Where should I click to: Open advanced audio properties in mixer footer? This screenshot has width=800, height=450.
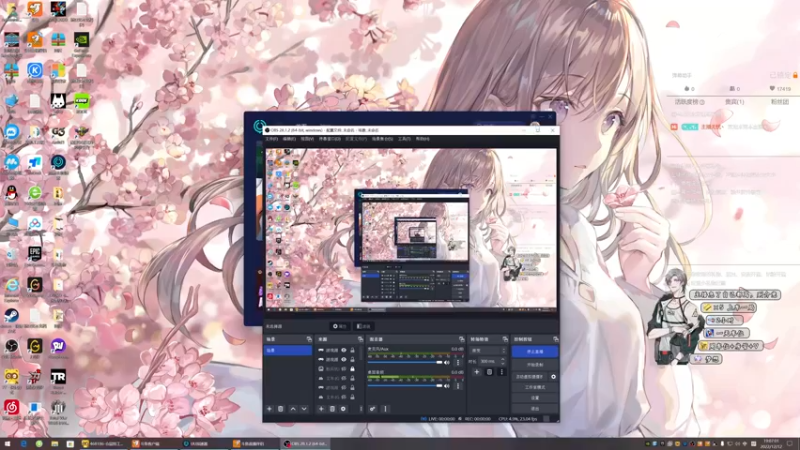[372, 409]
